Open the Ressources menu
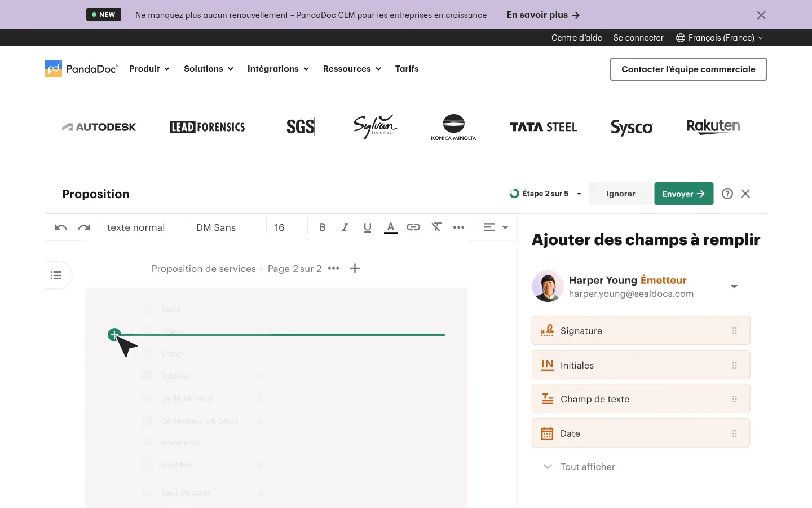Image resolution: width=812 pixels, height=508 pixels. pyautogui.click(x=352, y=69)
